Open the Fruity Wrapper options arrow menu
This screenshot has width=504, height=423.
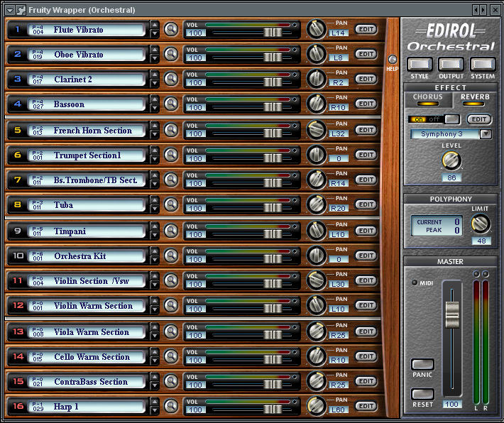tap(10, 10)
